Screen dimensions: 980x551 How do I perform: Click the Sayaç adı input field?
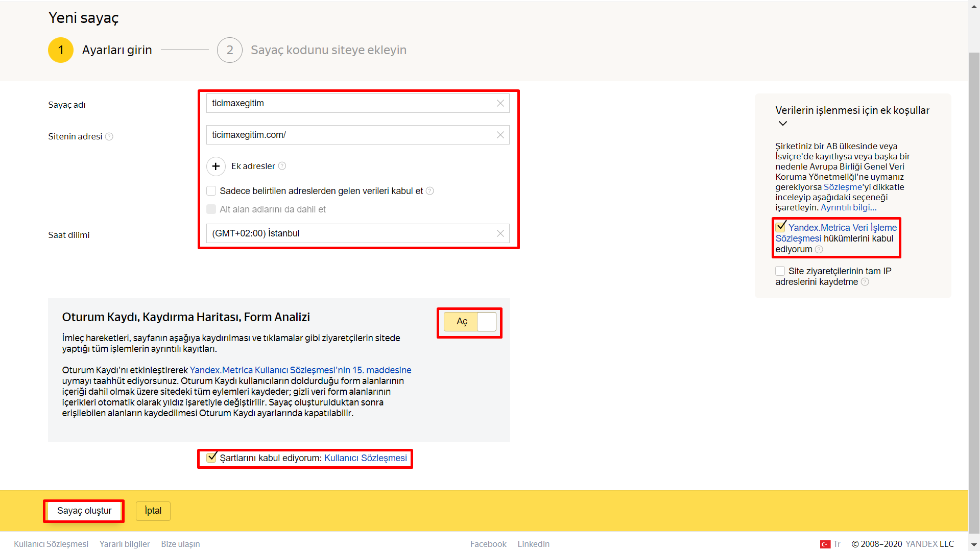point(357,103)
